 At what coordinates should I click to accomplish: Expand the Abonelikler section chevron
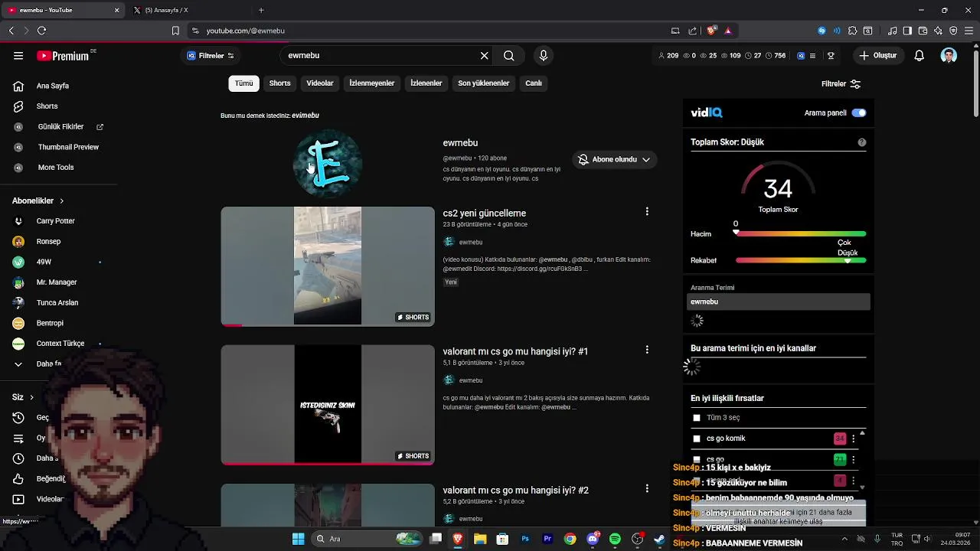pyautogui.click(x=62, y=201)
